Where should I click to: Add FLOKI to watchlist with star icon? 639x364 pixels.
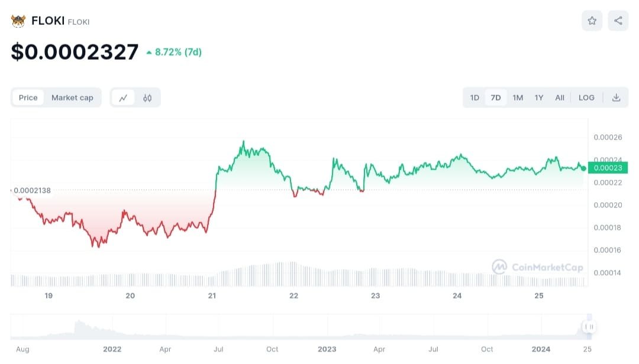[x=592, y=21]
